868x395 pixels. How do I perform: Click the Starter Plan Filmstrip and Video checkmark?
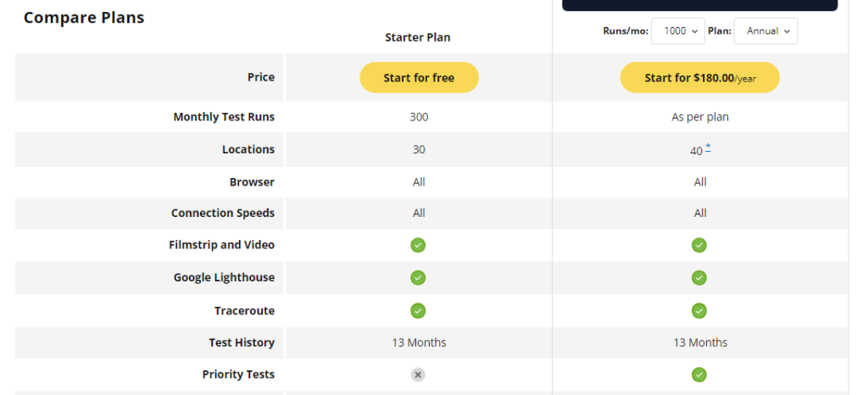[418, 244]
